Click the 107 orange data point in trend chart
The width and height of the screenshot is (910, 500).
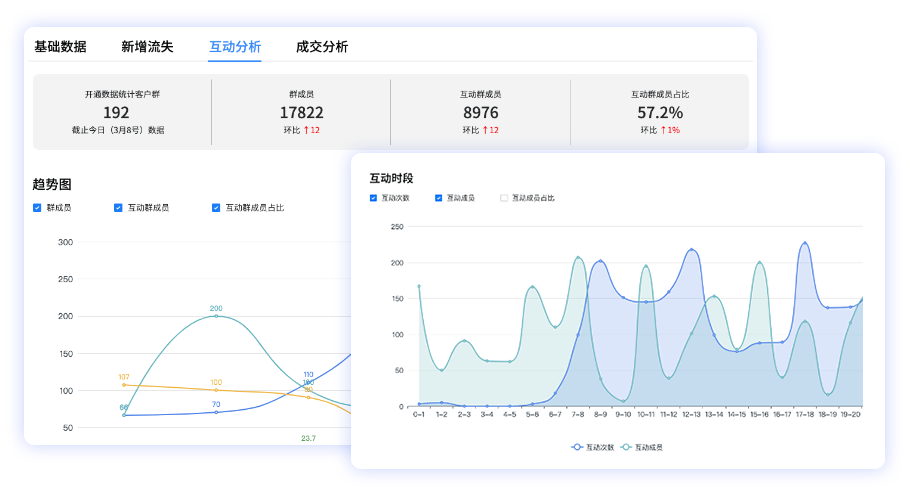coord(124,385)
